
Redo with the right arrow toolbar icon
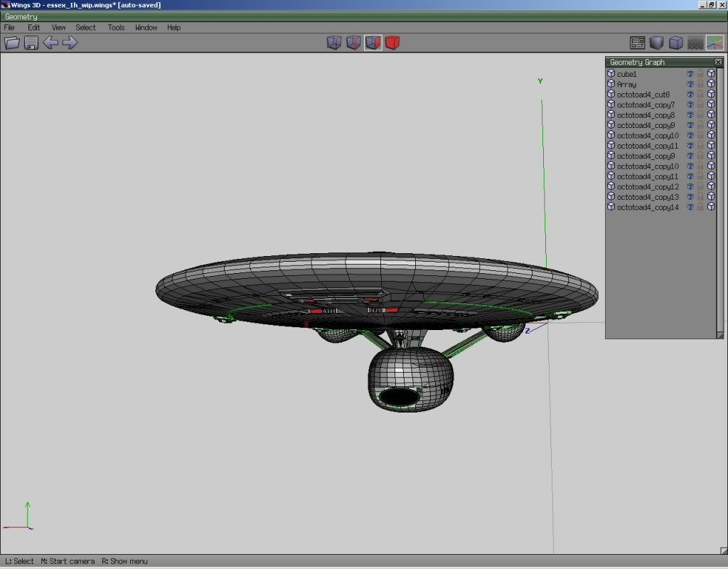click(x=70, y=43)
